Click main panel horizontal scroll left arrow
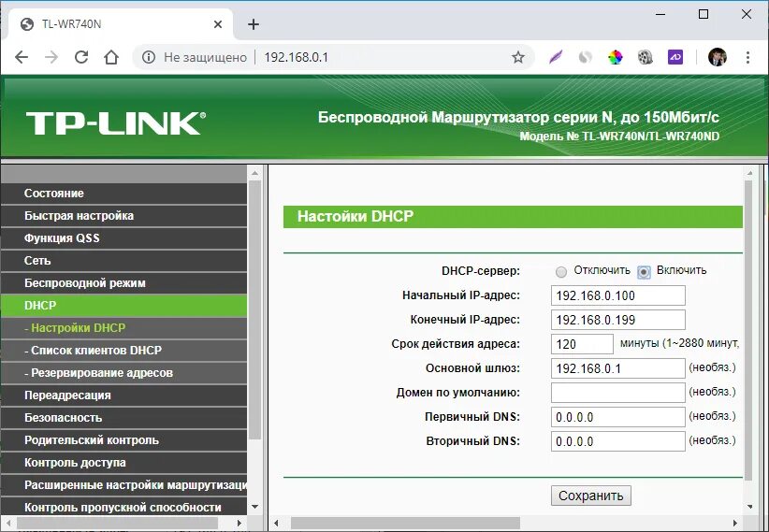769x532 pixels. [277, 524]
